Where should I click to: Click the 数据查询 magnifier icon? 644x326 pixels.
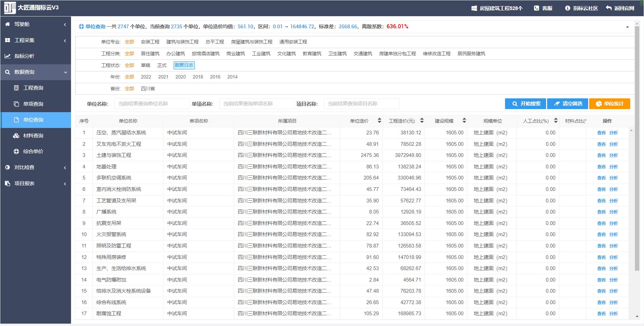[7, 72]
